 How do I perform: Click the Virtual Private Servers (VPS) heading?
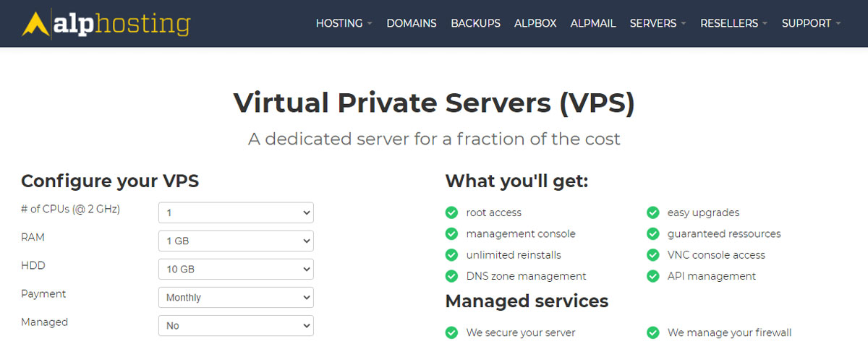[x=434, y=103]
